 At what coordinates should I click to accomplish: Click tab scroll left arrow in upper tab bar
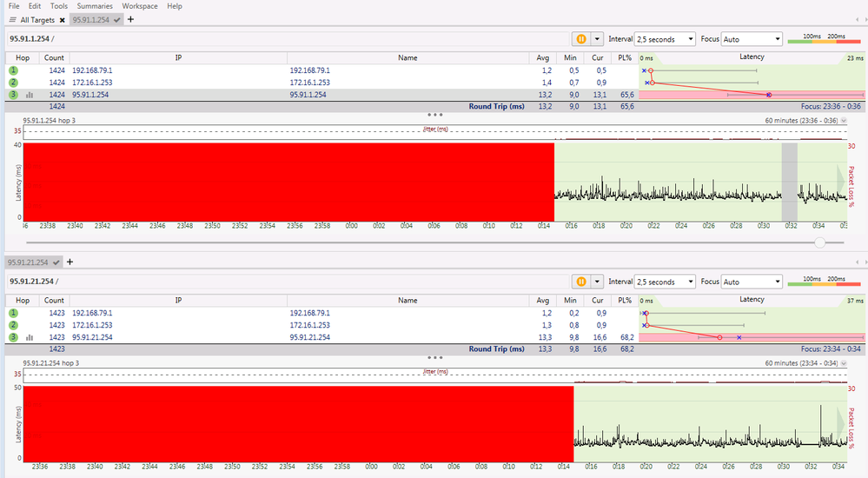point(857,20)
